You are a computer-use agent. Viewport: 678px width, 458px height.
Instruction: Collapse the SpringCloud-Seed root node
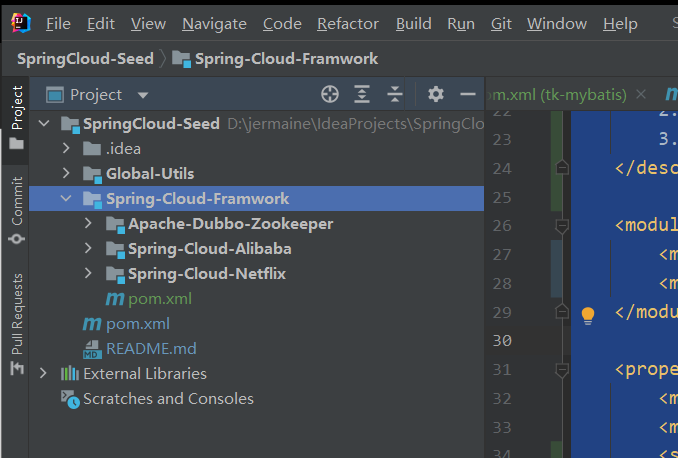pos(44,124)
